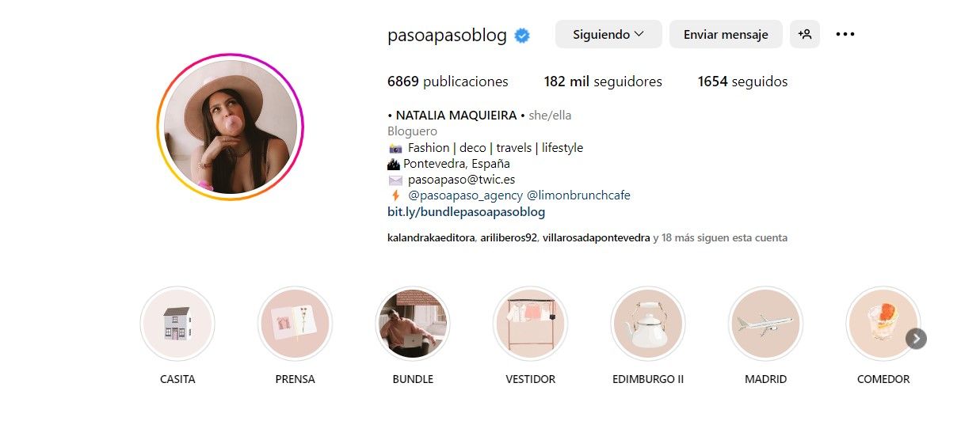This screenshot has width=980, height=421.
Task: Open the bit.ly/bundlepasoapasoblog link
Action: (466, 212)
